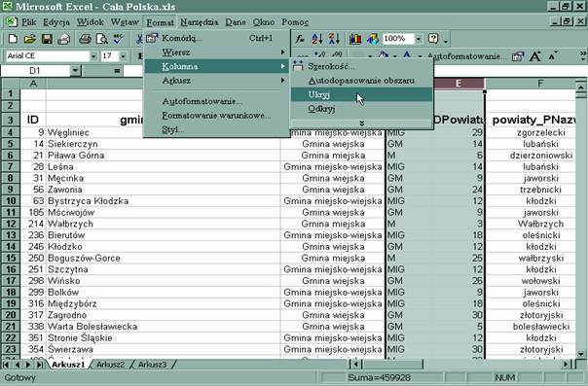588x386 pixels.
Task: Open the Office Assistant help icon
Action: point(433,39)
